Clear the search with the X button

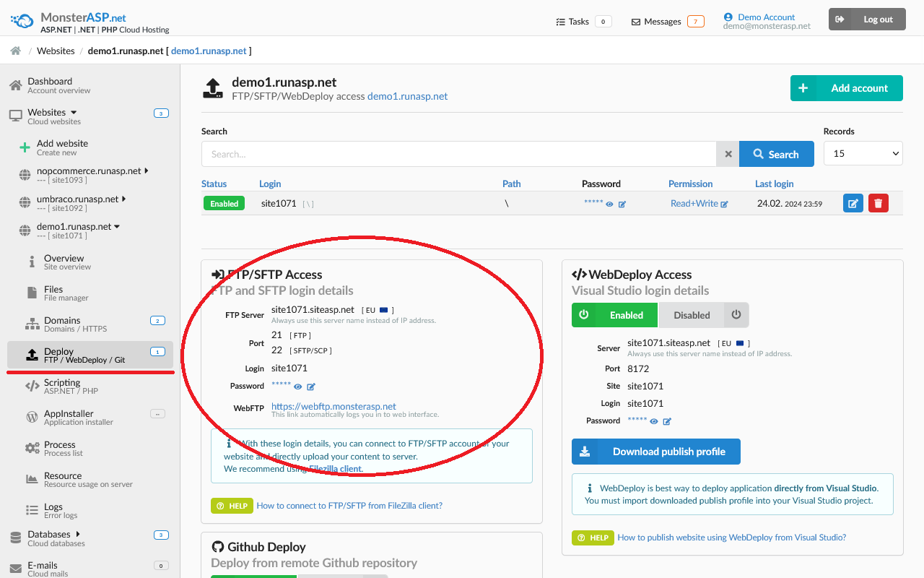pyautogui.click(x=728, y=154)
